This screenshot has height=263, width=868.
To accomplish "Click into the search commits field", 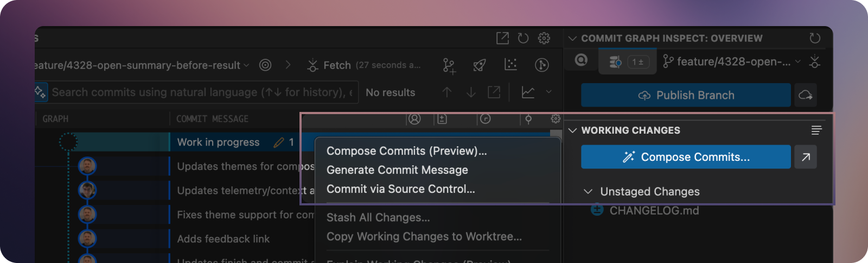I will (201, 92).
